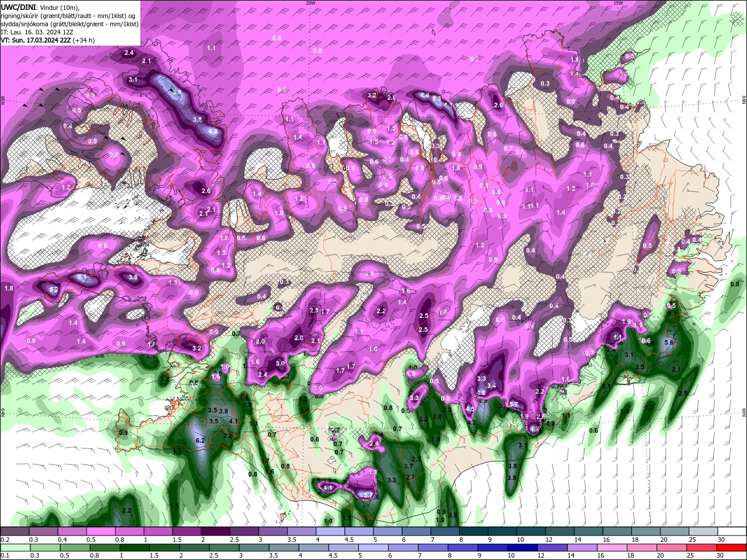Pick the dusky mauve 0.2 swatch, top scale
The width and height of the screenshot is (747, 560).
[15, 531]
